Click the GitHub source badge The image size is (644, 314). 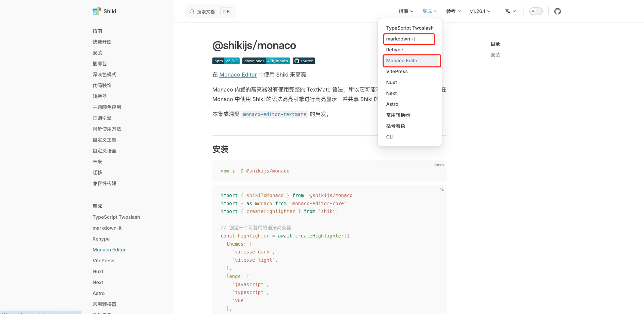[304, 61]
